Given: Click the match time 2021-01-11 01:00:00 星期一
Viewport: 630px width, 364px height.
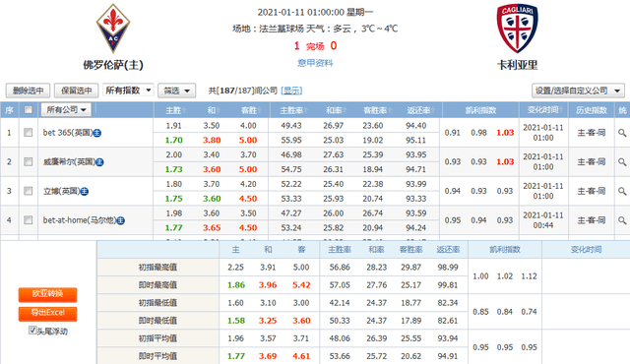Looking at the screenshot, I should coord(315,13).
